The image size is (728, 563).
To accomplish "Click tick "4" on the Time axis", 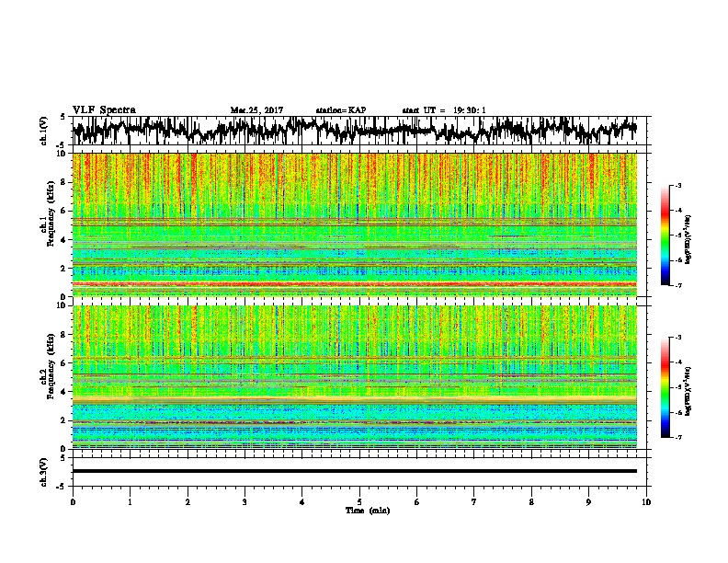I will (x=302, y=502).
